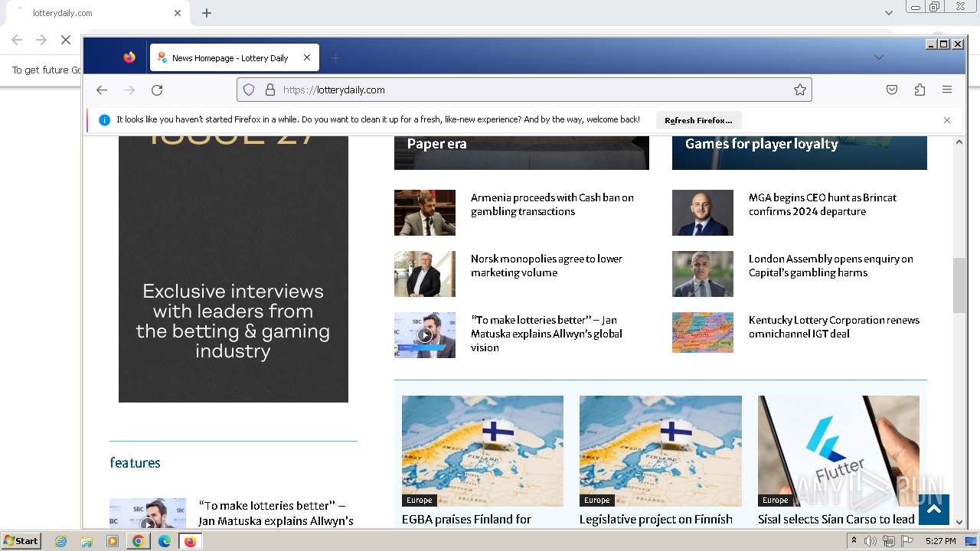
Task: Open Chrome tab search dropdown chevron
Action: [x=889, y=13]
